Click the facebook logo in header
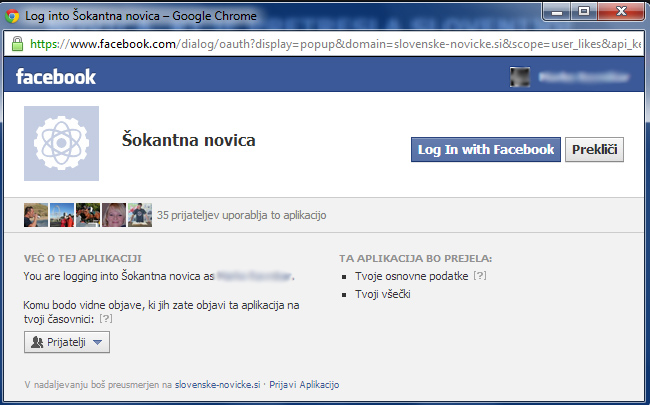This screenshot has width=650, height=405. point(56,77)
